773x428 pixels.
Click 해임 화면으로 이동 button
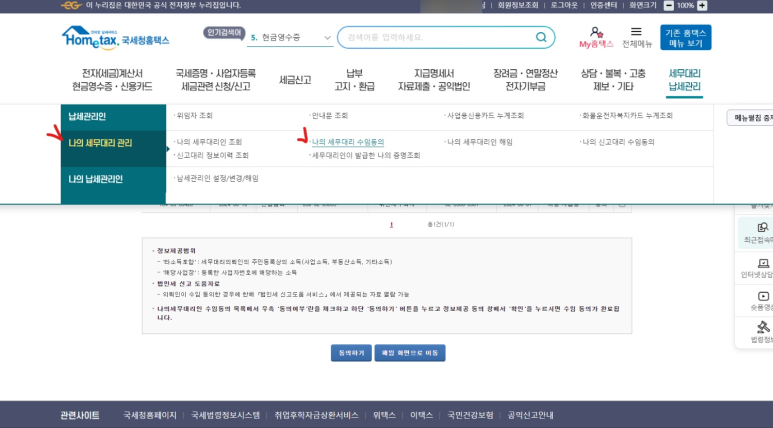410,353
